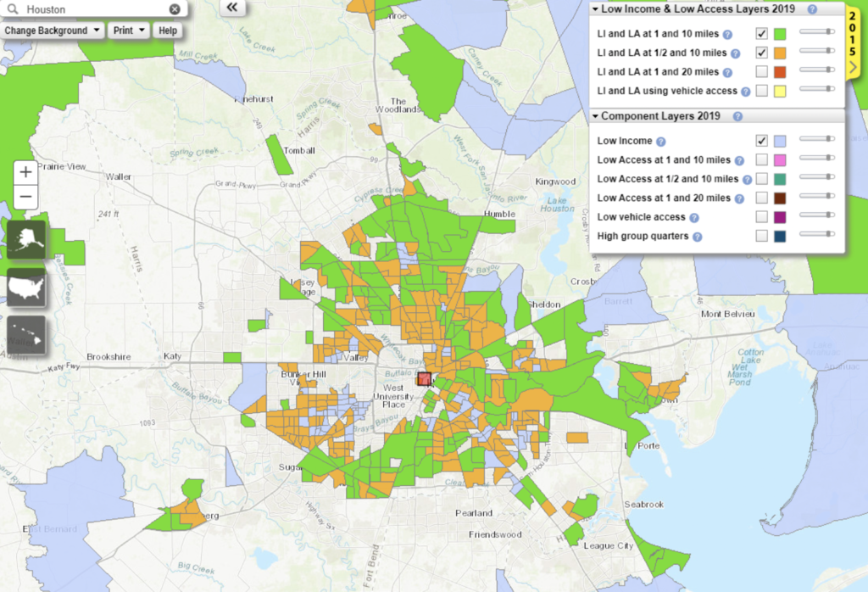Zoom in on the map

pyautogui.click(x=26, y=171)
